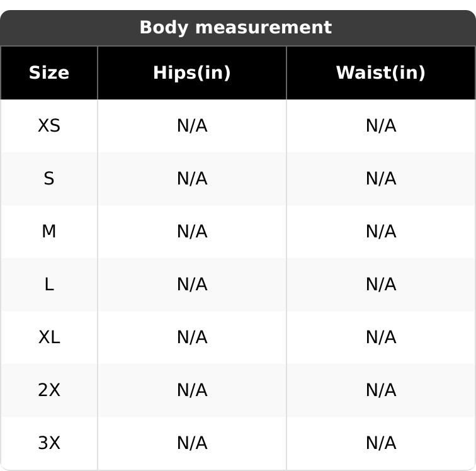The image size is (476, 471).
Task: Select the S size row label
Action: pos(49,179)
